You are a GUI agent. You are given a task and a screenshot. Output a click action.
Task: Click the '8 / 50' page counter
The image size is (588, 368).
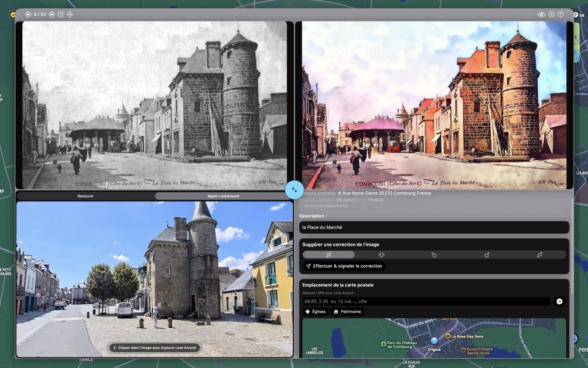(x=40, y=14)
